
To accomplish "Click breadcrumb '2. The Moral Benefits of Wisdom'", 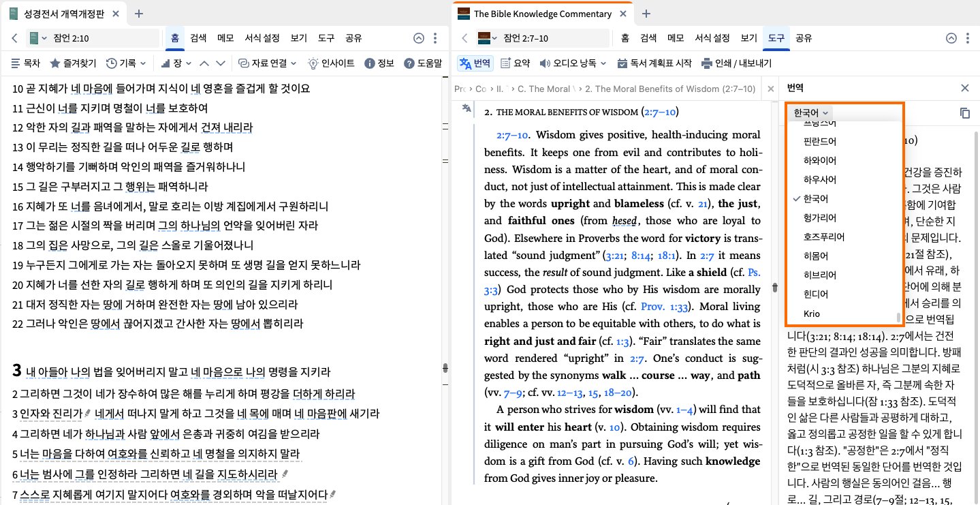I will click(670, 89).
